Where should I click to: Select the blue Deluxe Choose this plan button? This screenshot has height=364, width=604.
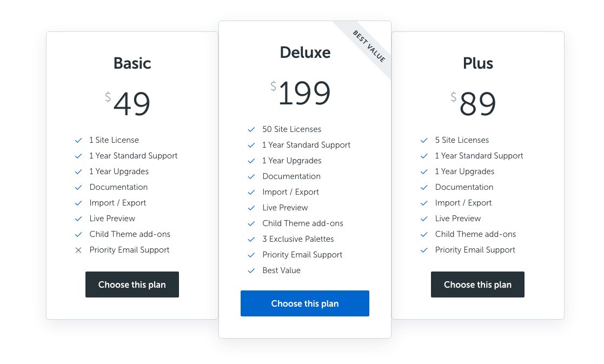(x=304, y=303)
